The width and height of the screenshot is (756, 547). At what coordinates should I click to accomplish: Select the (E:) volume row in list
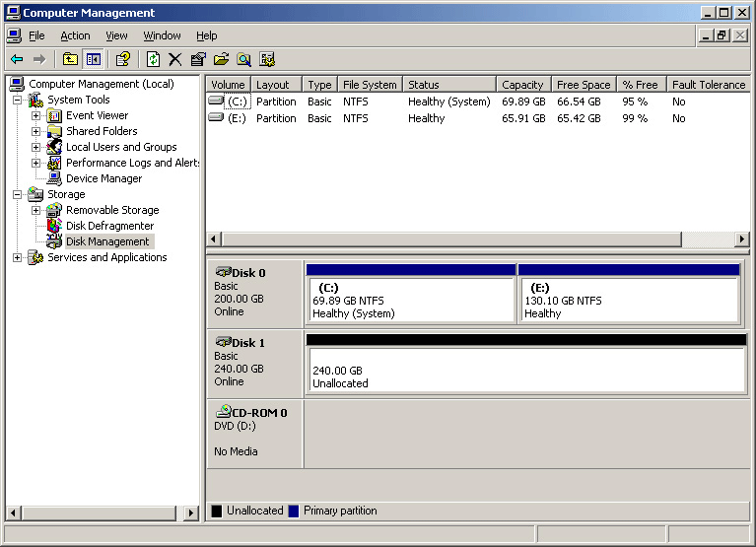pos(477,118)
